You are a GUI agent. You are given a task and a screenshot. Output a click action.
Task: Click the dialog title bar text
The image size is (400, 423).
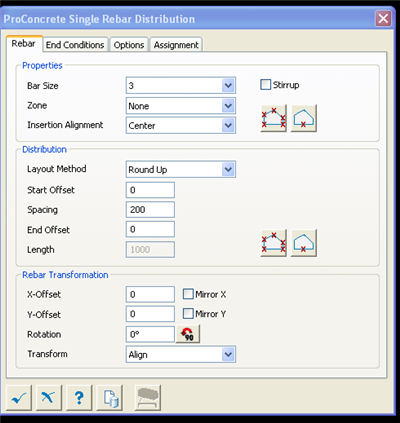click(99, 19)
